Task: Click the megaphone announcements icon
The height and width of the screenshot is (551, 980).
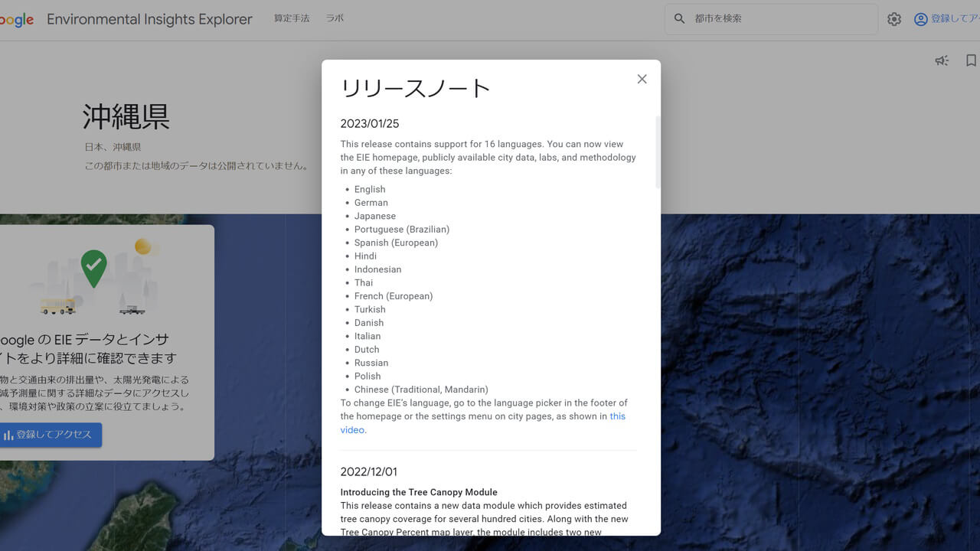Action: pos(941,60)
